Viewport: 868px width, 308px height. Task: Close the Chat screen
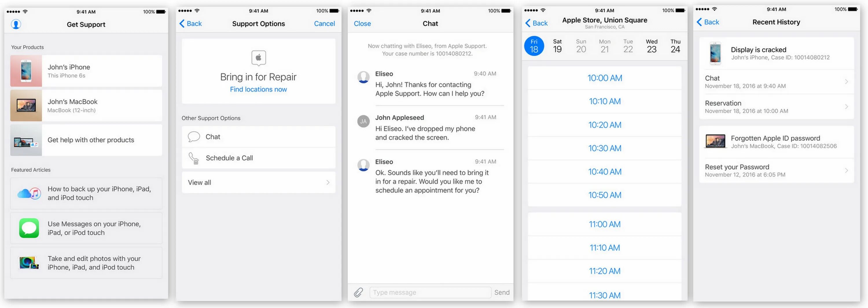click(x=362, y=23)
